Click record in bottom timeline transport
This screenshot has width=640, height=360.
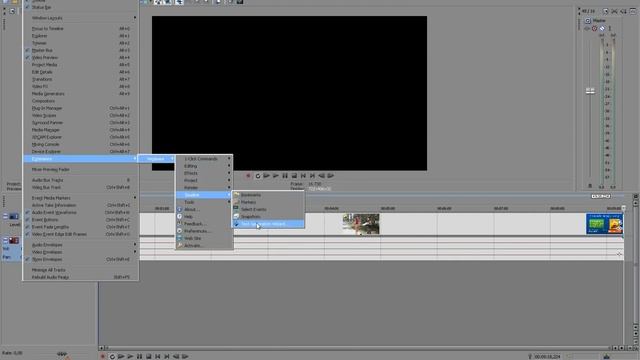[103, 356]
